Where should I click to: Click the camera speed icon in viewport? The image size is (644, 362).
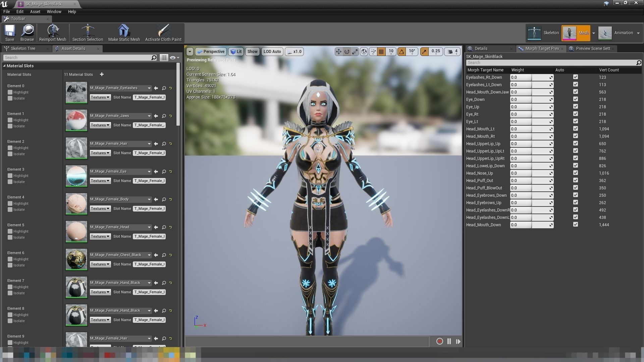290,52
